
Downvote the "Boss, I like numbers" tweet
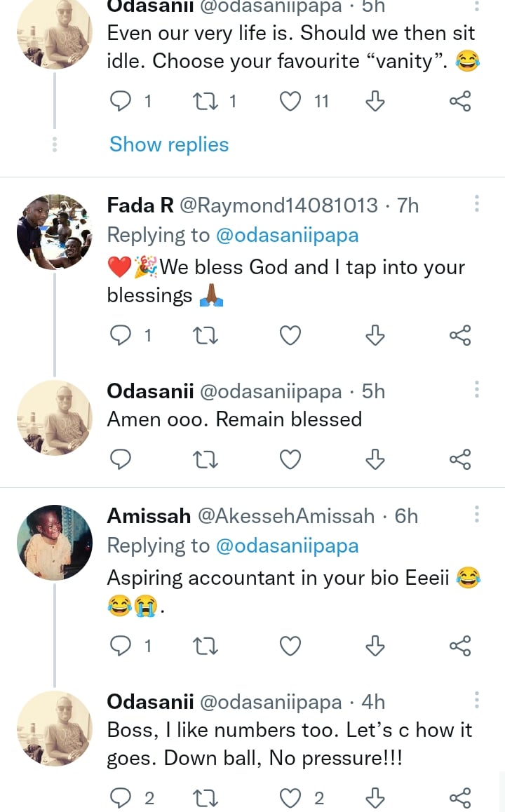[375, 797]
